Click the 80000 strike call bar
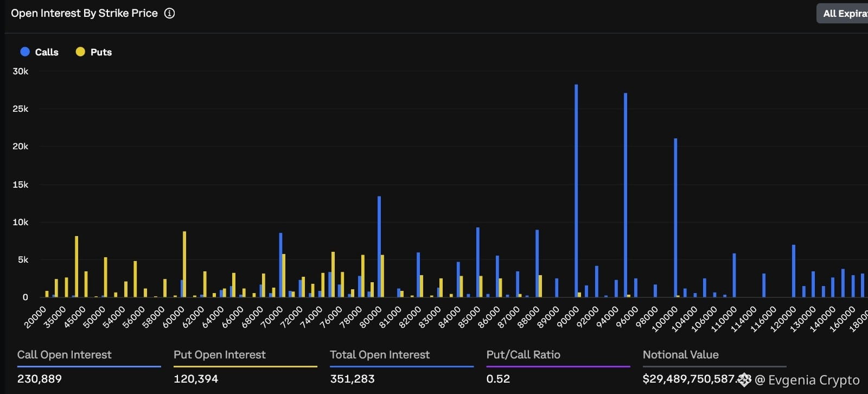 pos(379,247)
